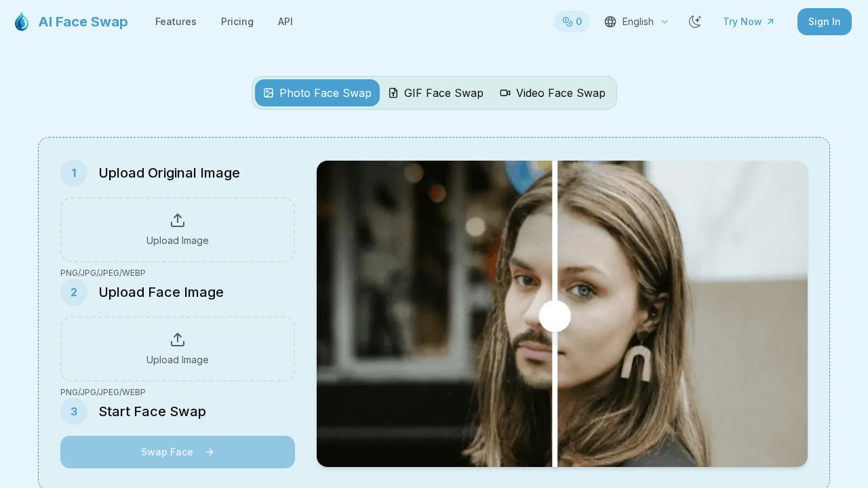Click the video camera icon for Video Face Swap
Viewport: 868px width, 488px height.
coord(505,93)
